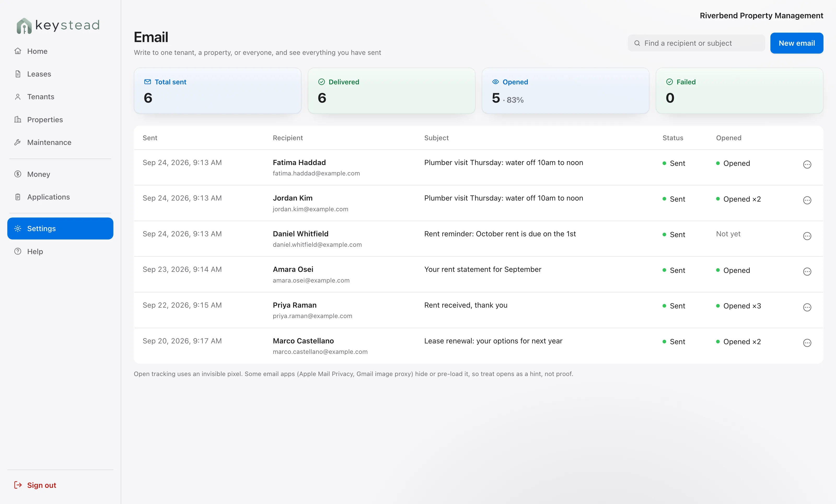Click subject 'Rent reminder: October rent is due'
This screenshot has width=836, height=504.
[500, 234]
